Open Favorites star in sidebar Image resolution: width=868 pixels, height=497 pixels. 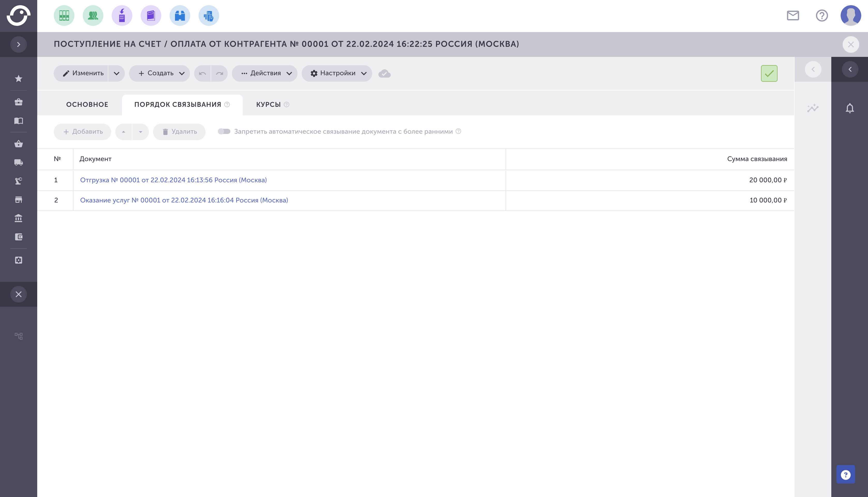tap(18, 79)
